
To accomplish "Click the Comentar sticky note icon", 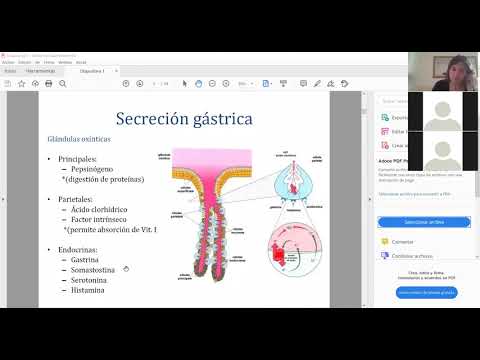I will tap(385, 242).
